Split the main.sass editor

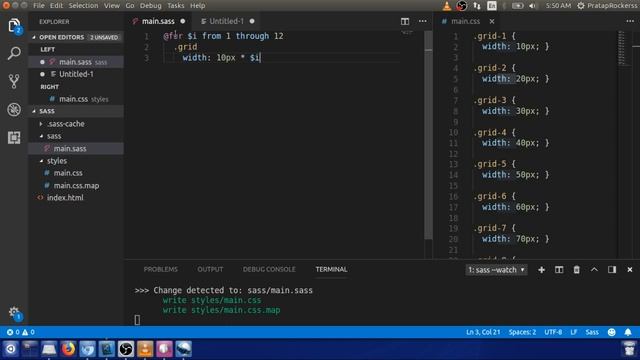tap(404, 21)
